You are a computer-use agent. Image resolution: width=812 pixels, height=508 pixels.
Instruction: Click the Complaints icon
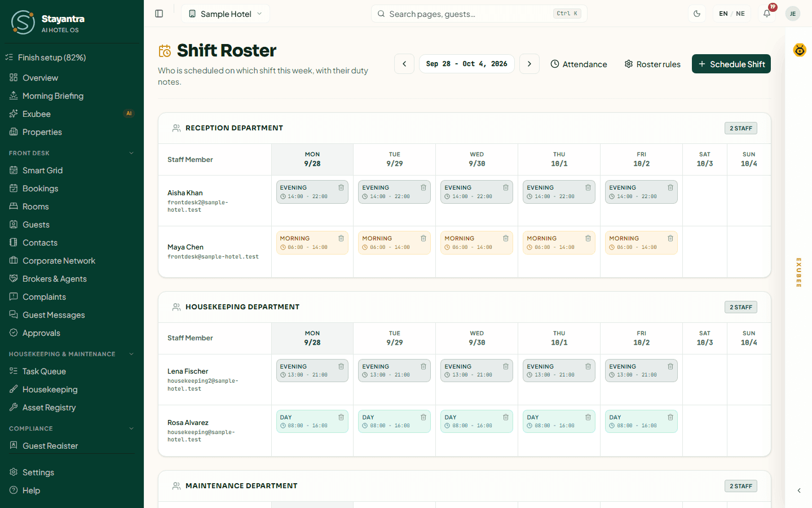(14, 297)
